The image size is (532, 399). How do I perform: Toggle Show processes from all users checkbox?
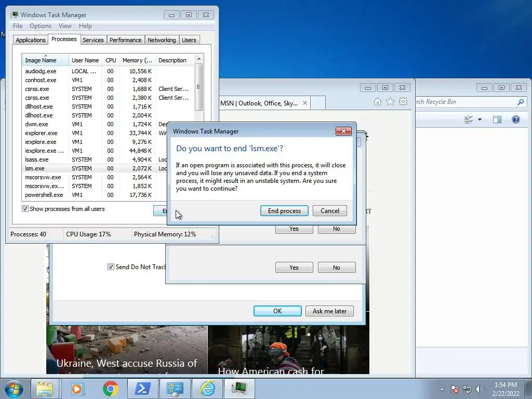(x=25, y=209)
